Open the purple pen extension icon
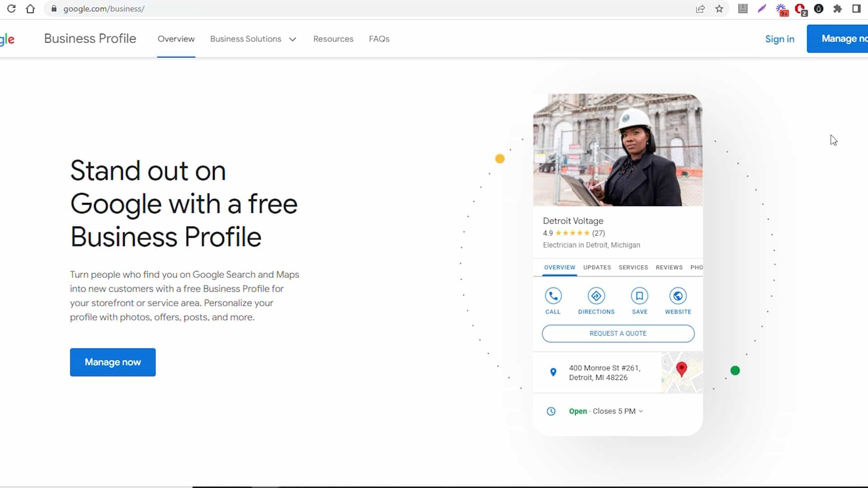868x488 pixels. (762, 9)
